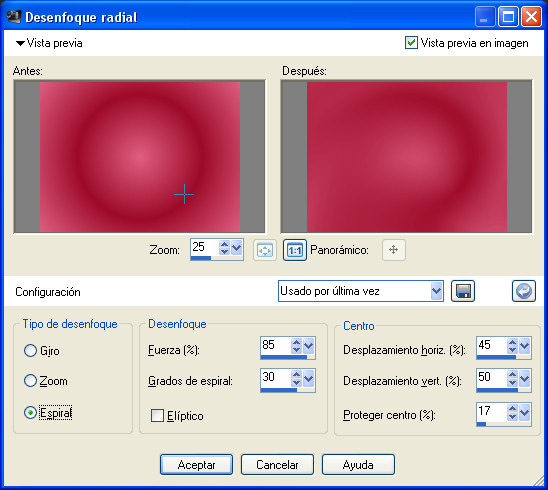The image size is (548, 490).
Task: Click the Aceptar button
Action: [x=196, y=464]
